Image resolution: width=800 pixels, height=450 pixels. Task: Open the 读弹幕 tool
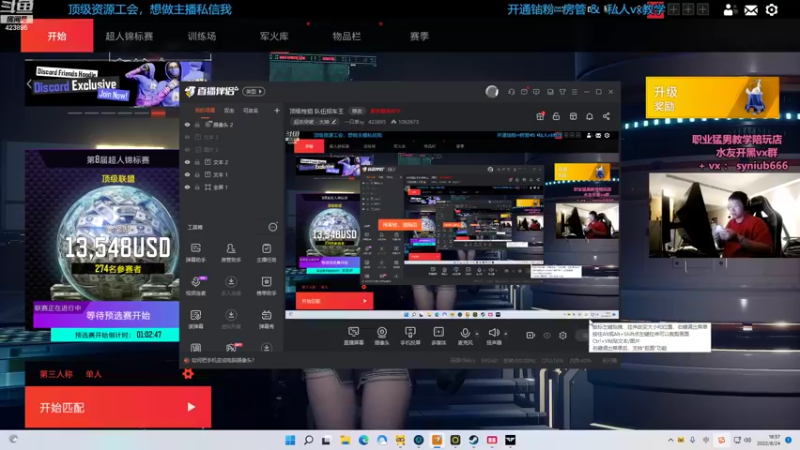196,319
